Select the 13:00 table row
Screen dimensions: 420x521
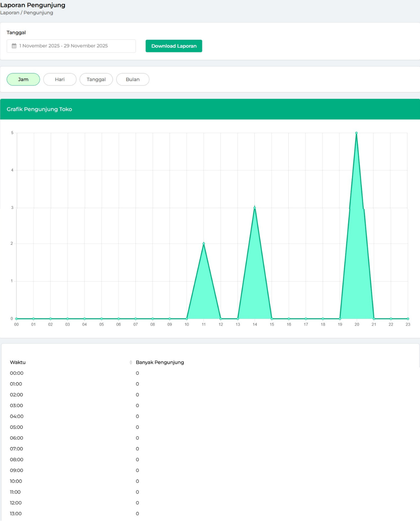coord(16,513)
